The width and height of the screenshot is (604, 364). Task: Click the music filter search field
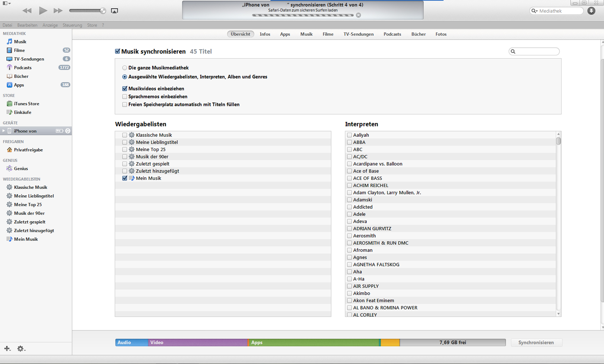pyautogui.click(x=534, y=52)
